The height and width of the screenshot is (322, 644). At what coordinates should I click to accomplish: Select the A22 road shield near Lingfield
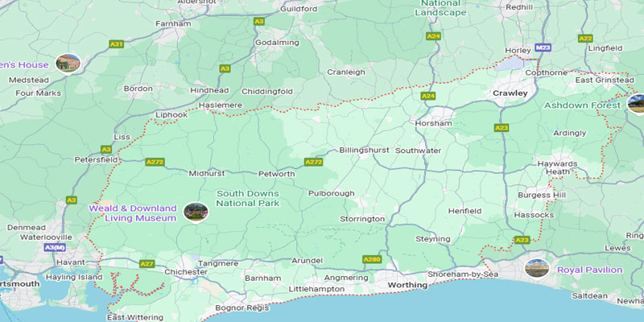585,38
